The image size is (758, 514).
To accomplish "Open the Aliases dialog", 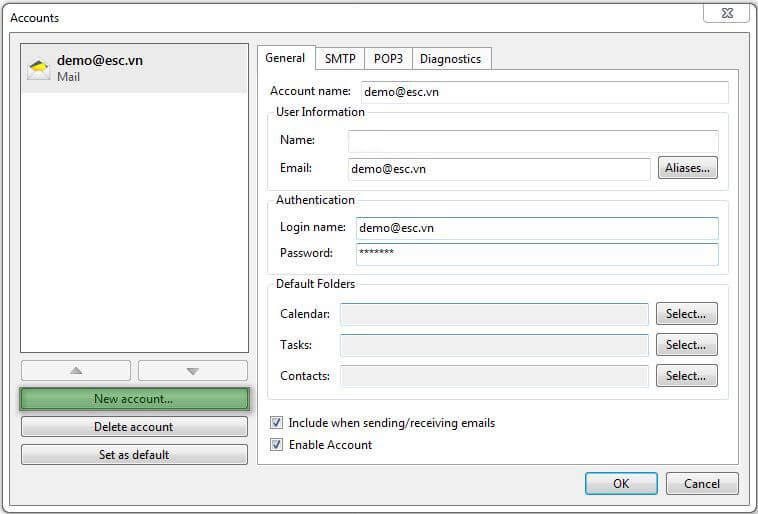I will 687,168.
